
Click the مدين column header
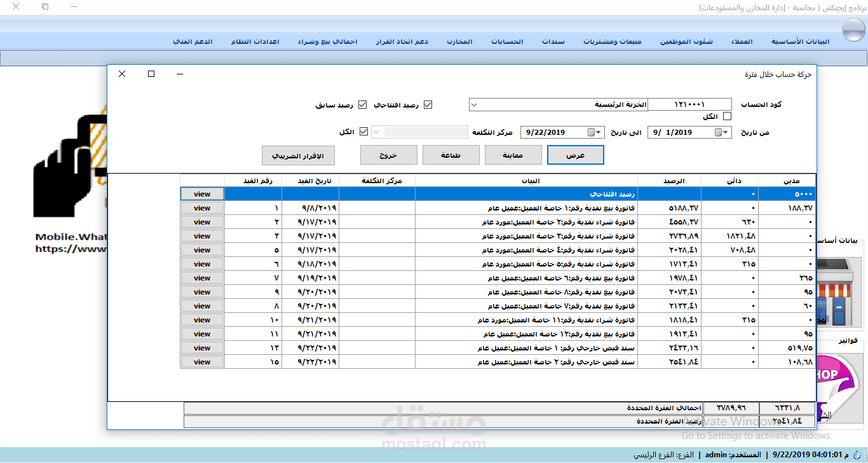coord(787,180)
